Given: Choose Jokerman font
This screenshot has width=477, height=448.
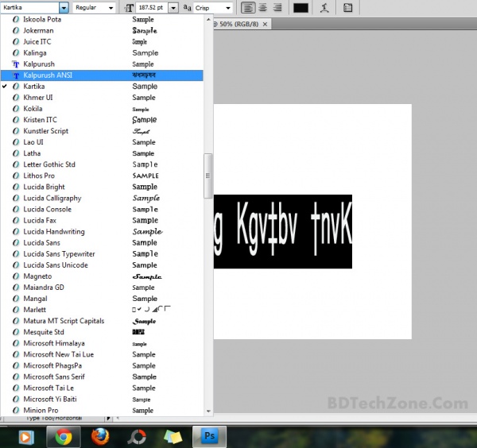Looking at the screenshot, I should click(x=102, y=31).
